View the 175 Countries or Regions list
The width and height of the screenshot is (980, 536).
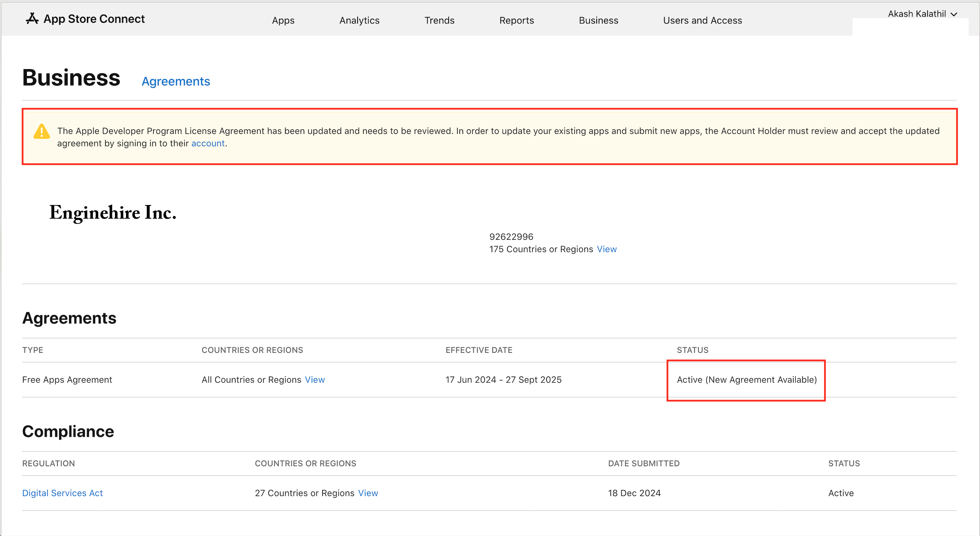click(x=607, y=249)
